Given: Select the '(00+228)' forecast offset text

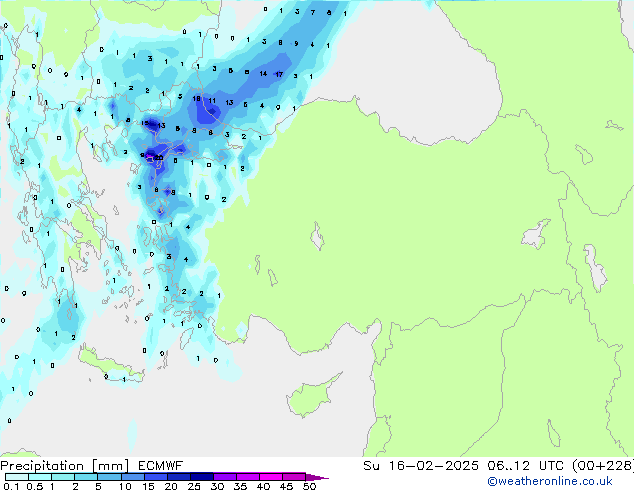Looking at the screenshot, I should click(603, 466).
